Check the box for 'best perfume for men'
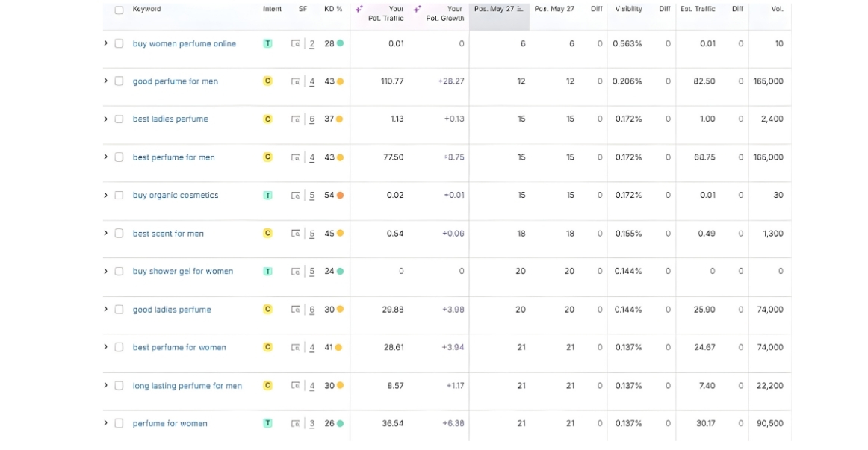The height and width of the screenshot is (450, 868). (119, 157)
